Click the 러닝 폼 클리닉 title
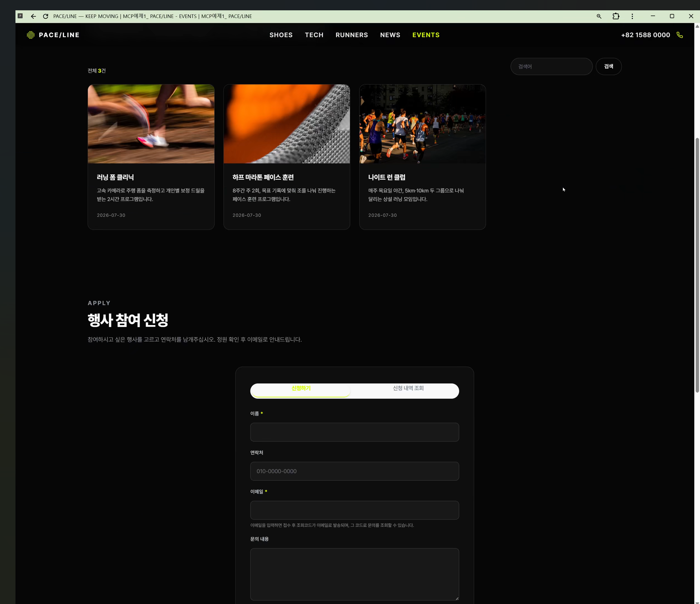Viewport: 700px width, 604px height. coord(115,177)
